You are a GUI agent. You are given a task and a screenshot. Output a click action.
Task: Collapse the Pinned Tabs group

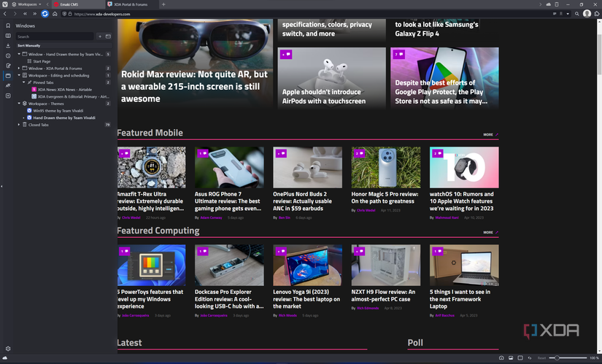click(23, 82)
